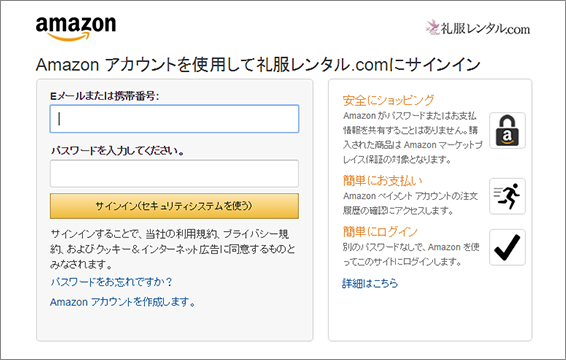566x360 pixels.
Task: Click the パスワード password input field
Action: [174, 174]
